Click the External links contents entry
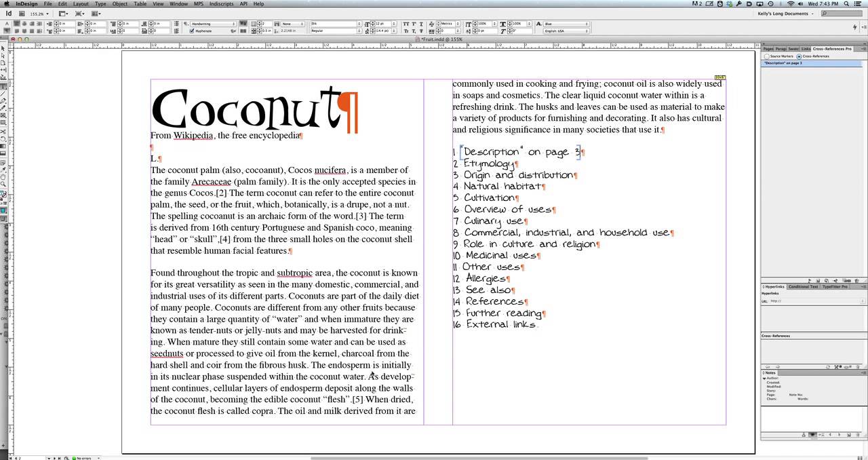868x460 pixels. pos(500,324)
